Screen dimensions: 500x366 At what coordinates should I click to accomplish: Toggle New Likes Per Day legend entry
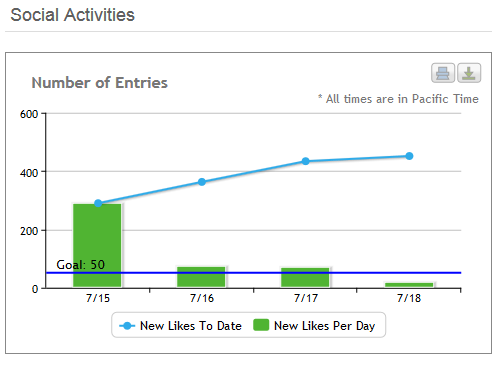(314, 326)
